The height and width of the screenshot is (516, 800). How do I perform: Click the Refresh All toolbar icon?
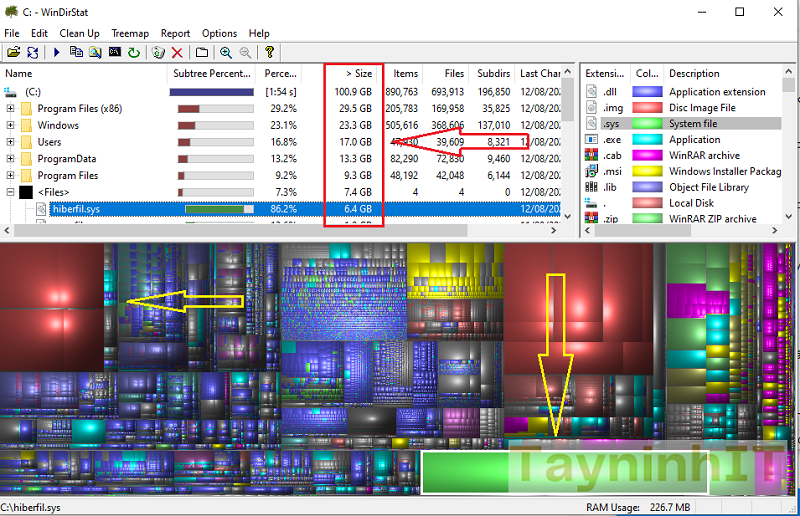pos(33,52)
